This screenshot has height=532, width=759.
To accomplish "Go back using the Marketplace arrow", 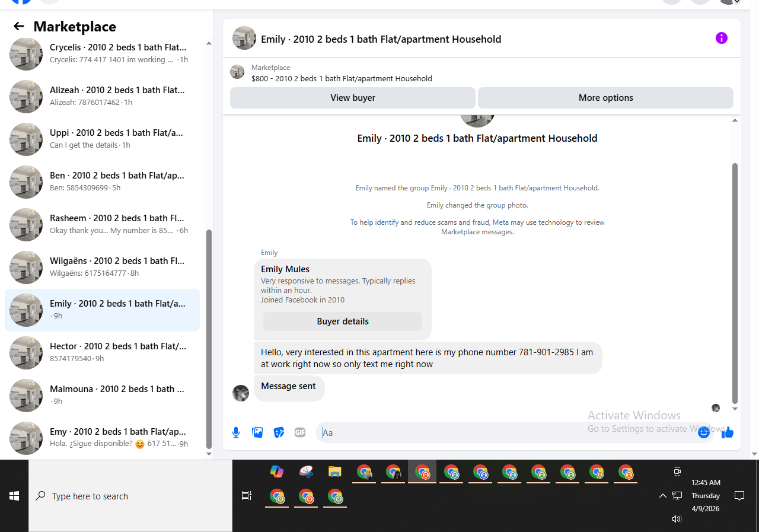I will (x=19, y=26).
